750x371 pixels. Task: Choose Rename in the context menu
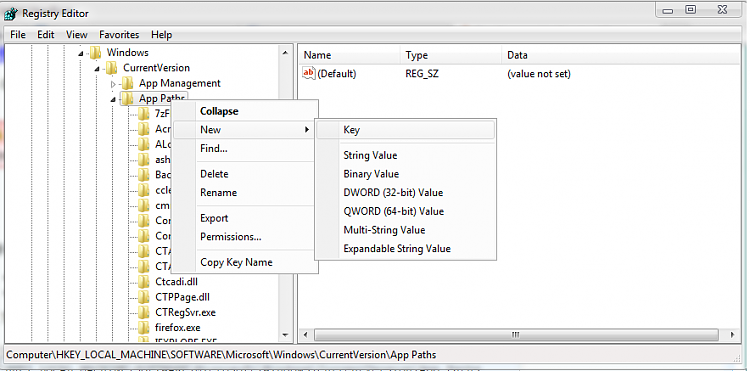(x=245, y=193)
